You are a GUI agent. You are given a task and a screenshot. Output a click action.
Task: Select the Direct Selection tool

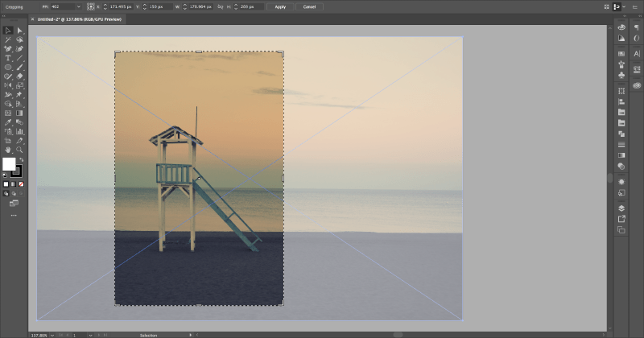pos(19,31)
